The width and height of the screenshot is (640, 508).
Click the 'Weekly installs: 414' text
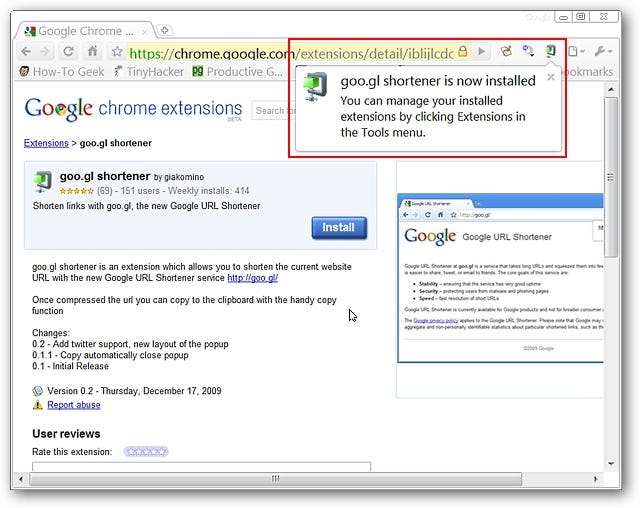pyautogui.click(x=209, y=191)
